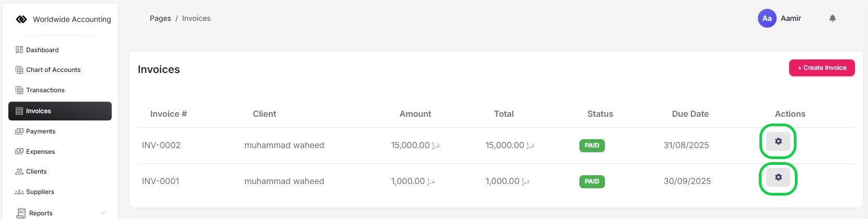Image resolution: width=868 pixels, height=219 pixels.
Task: Open gear actions for invoice INV-0001
Action: (778, 177)
